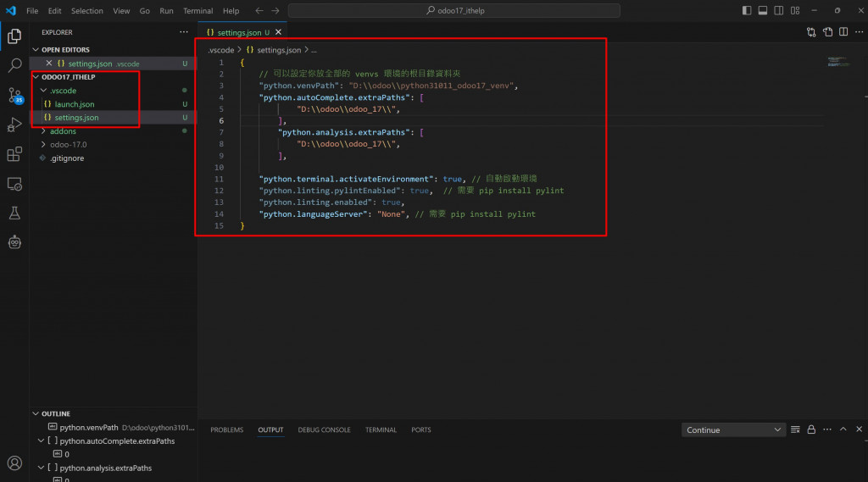This screenshot has width=868, height=482.
Task: Toggle the primary side bar layout icon
Action: tap(747, 10)
